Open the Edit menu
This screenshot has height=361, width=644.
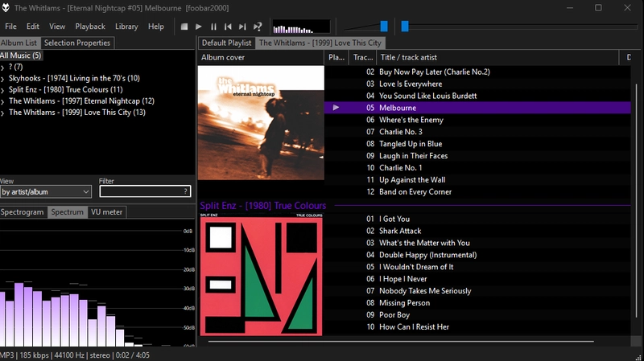[33, 27]
